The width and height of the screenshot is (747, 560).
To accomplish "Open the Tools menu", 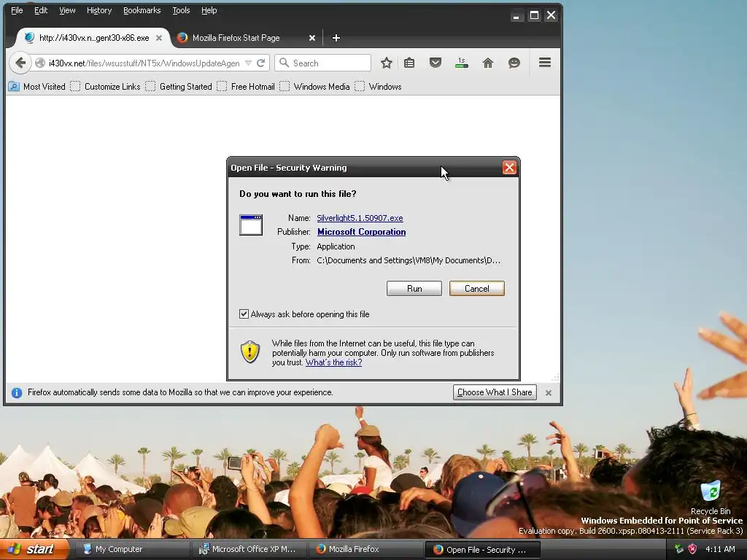I will (181, 10).
